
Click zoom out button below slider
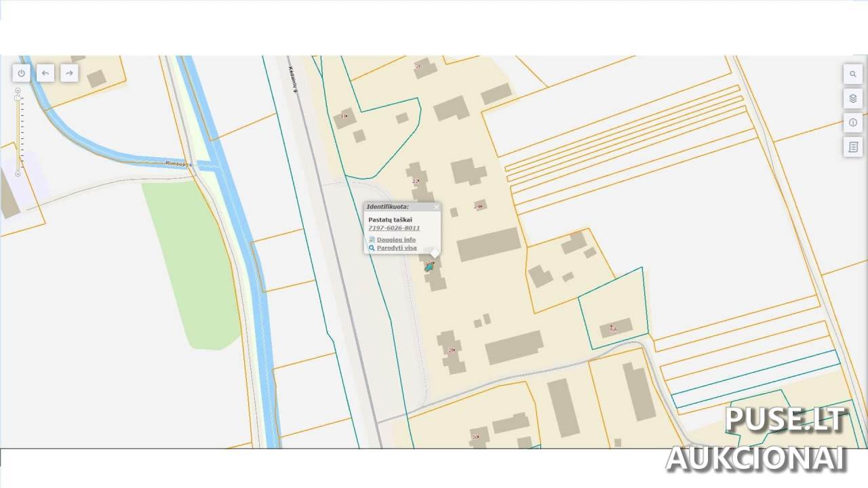click(x=18, y=174)
